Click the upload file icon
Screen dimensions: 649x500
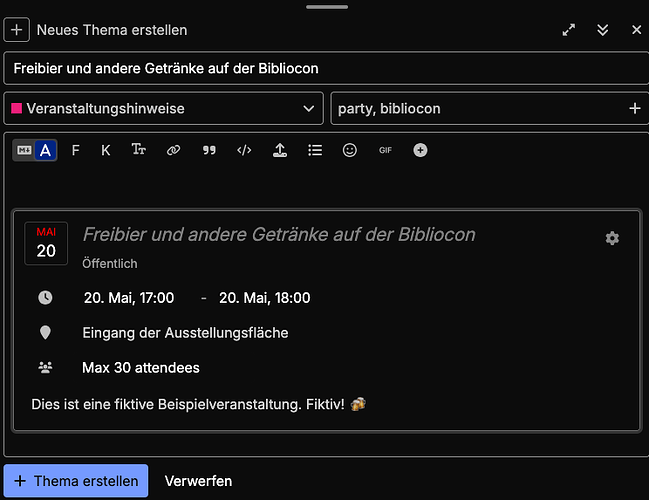(280, 150)
